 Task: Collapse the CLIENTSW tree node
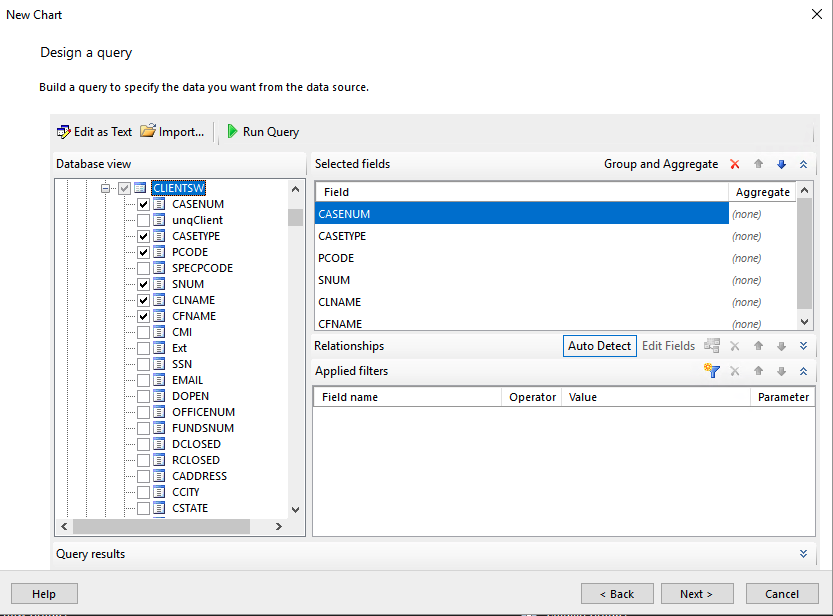[x=106, y=188]
